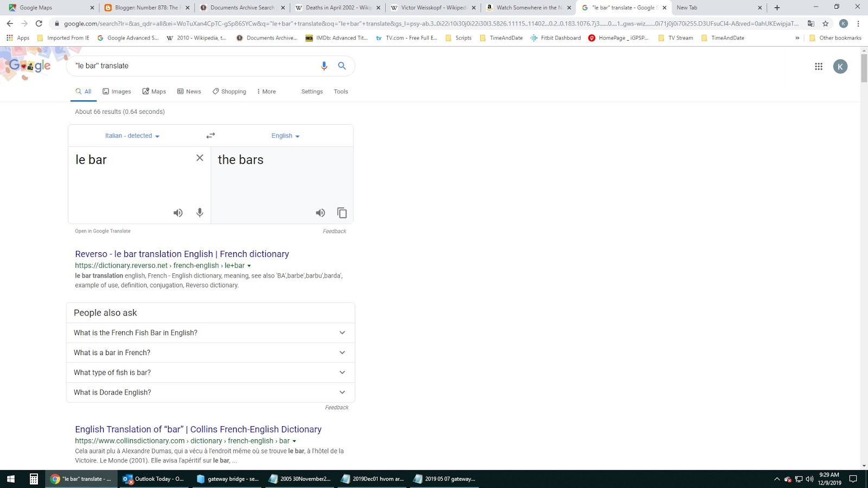Expand 'What is a bar in French?'
The height and width of the screenshot is (488, 868).
[210, 352]
